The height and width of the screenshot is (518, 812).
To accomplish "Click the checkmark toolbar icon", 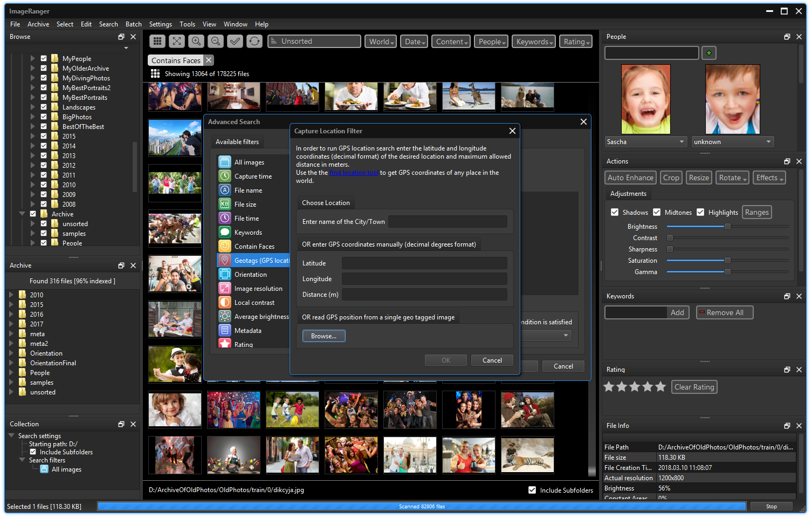I will [235, 41].
